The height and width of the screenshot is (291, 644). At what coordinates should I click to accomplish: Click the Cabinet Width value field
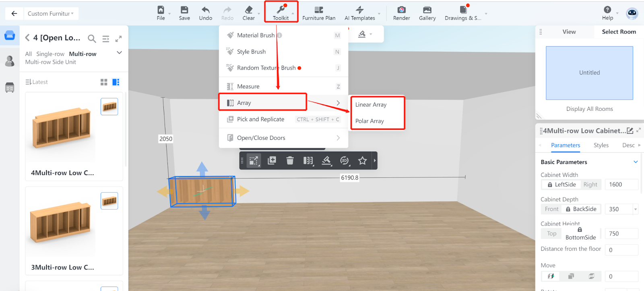click(x=621, y=185)
